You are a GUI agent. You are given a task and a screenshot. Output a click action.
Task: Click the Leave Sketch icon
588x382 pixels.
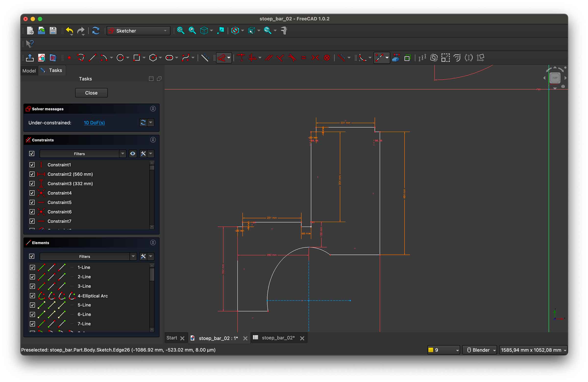[30, 58]
